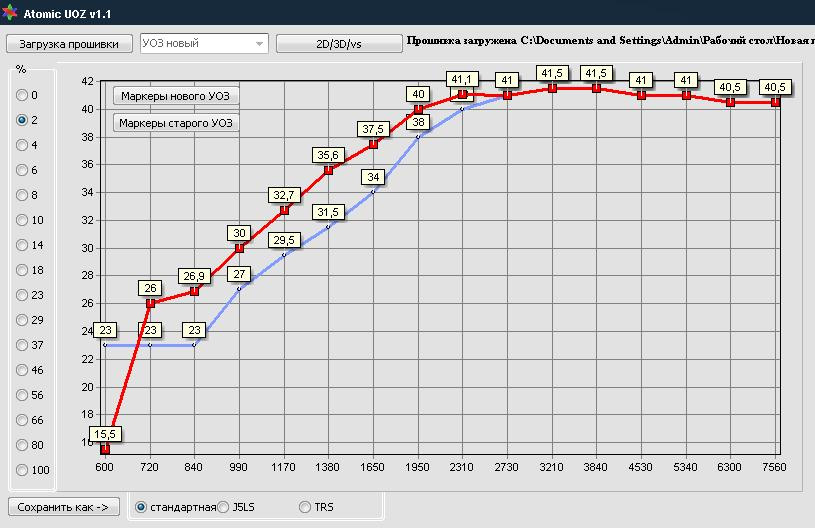
Task: Click the 7560 rpm axis label
Action: (x=774, y=467)
